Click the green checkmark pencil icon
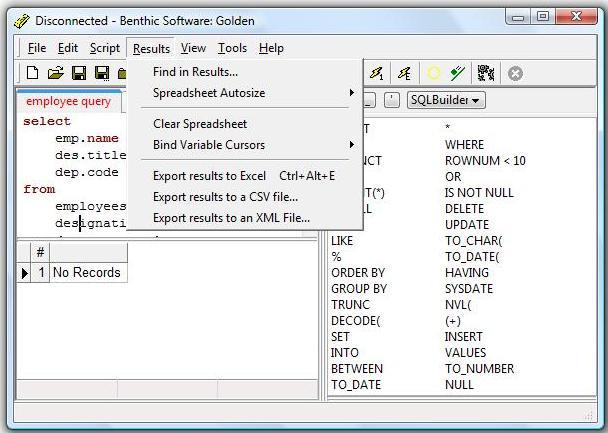The image size is (608, 433). click(458, 73)
